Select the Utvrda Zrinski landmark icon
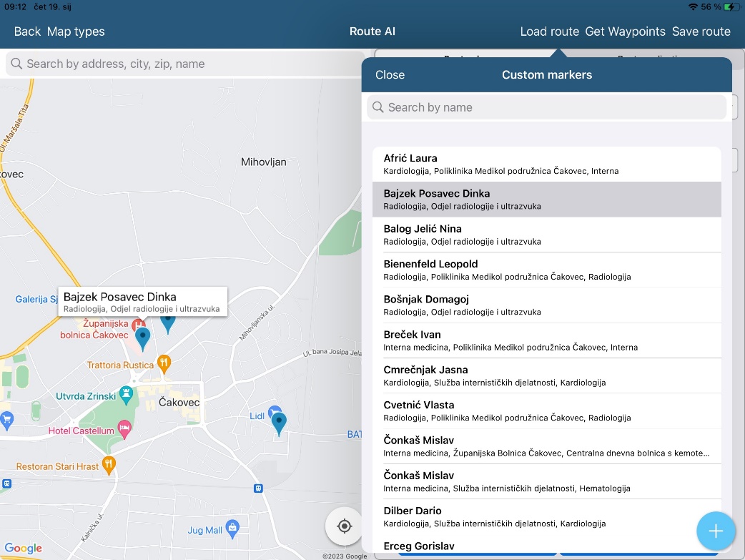The width and height of the screenshot is (745, 560). [x=127, y=393]
